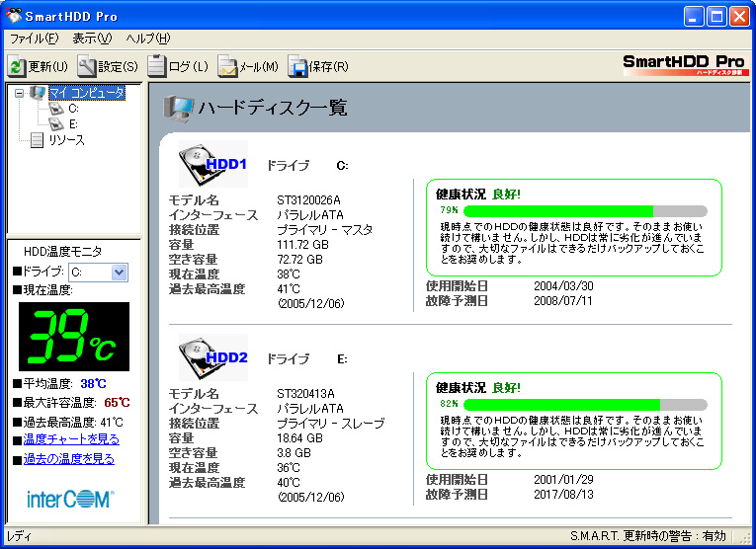Click the 更新(U) refresh toolbar icon
The width and height of the screenshot is (756, 549).
click(x=17, y=67)
